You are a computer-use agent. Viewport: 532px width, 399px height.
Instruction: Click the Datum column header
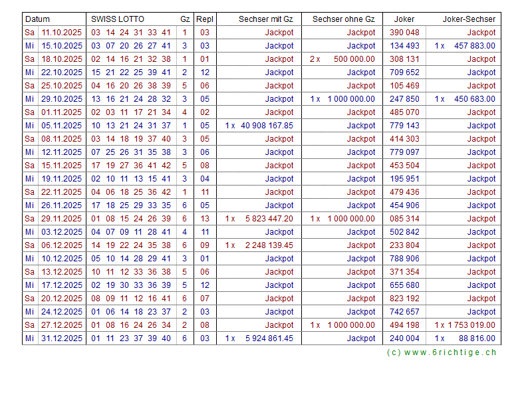pos(38,19)
